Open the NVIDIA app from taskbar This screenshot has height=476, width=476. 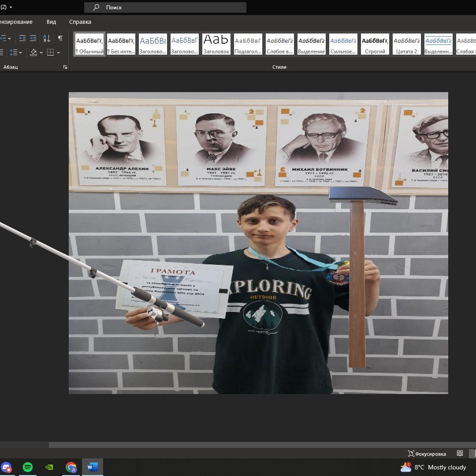click(x=49, y=467)
